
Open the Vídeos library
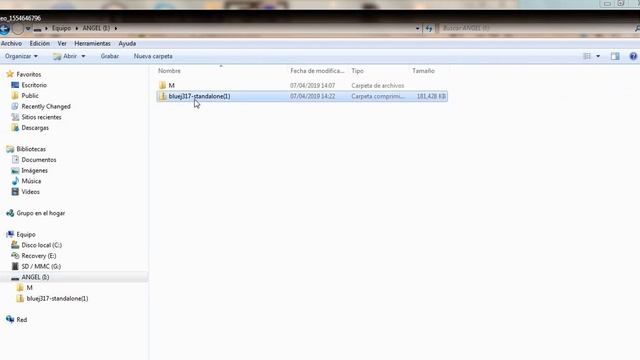coord(26,191)
